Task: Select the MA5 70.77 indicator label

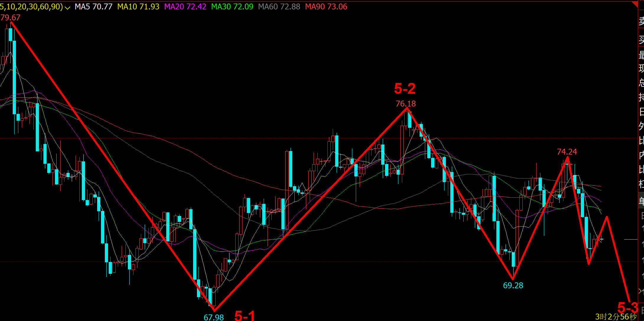Action: pos(94,6)
